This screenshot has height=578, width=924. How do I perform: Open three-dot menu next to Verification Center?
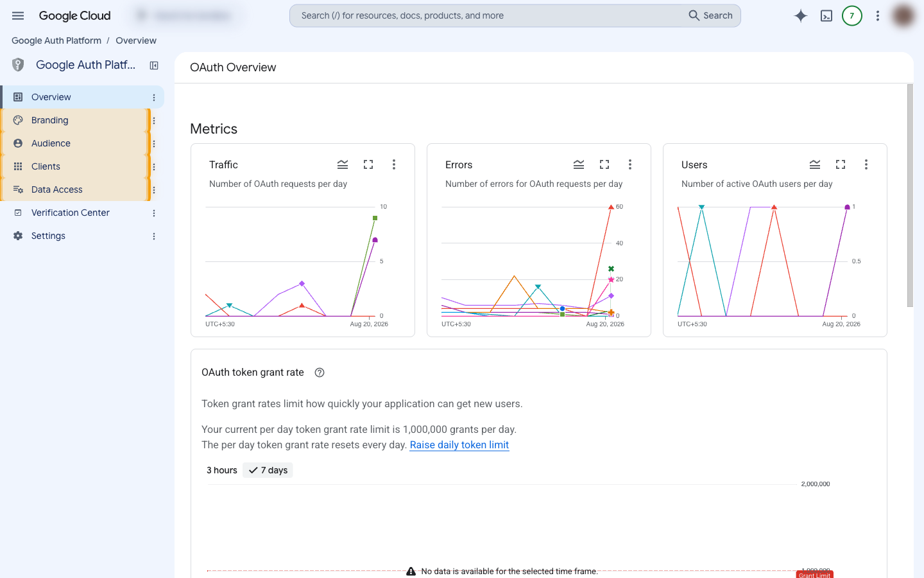pyautogui.click(x=154, y=213)
